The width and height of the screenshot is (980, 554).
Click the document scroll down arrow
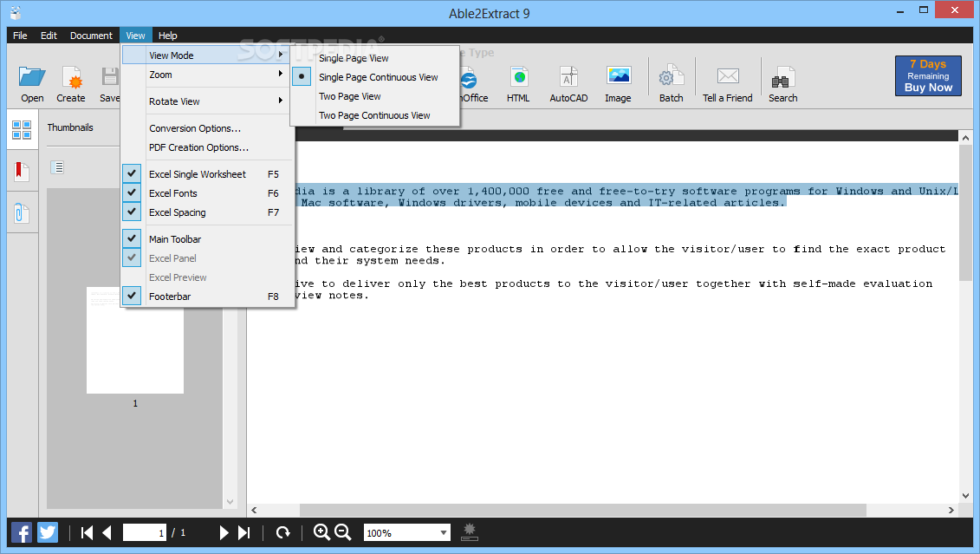(965, 495)
